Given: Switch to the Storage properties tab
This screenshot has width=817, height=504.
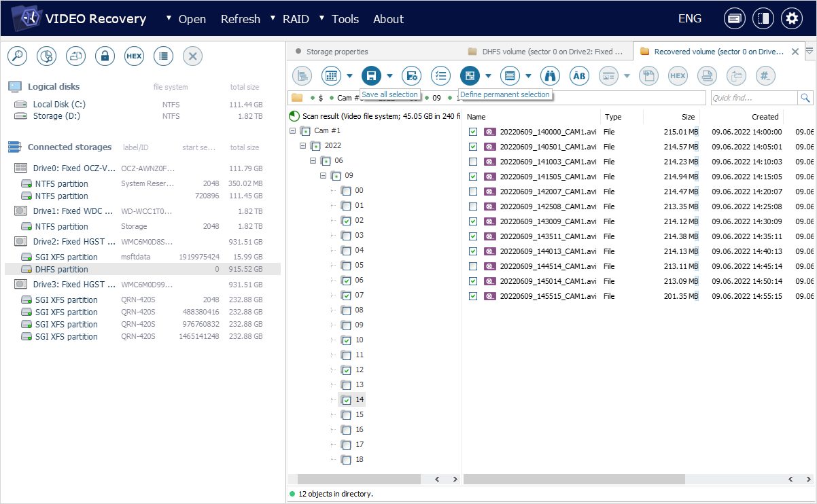Looking at the screenshot, I should click(337, 52).
